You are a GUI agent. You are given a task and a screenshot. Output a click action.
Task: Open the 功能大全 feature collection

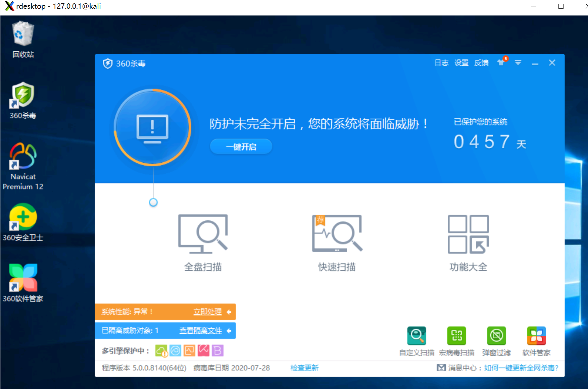468,243
